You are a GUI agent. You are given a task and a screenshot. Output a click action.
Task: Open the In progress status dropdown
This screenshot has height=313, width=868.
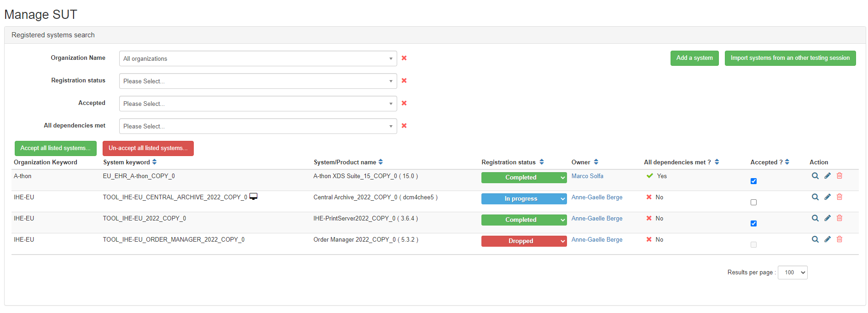pos(524,199)
